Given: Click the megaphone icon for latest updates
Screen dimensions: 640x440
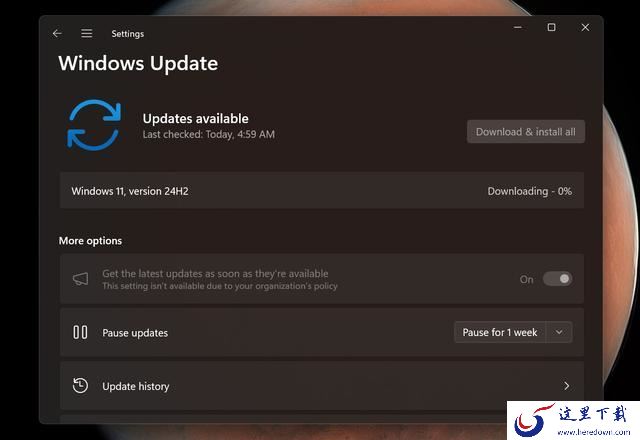Looking at the screenshot, I should (80, 279).
